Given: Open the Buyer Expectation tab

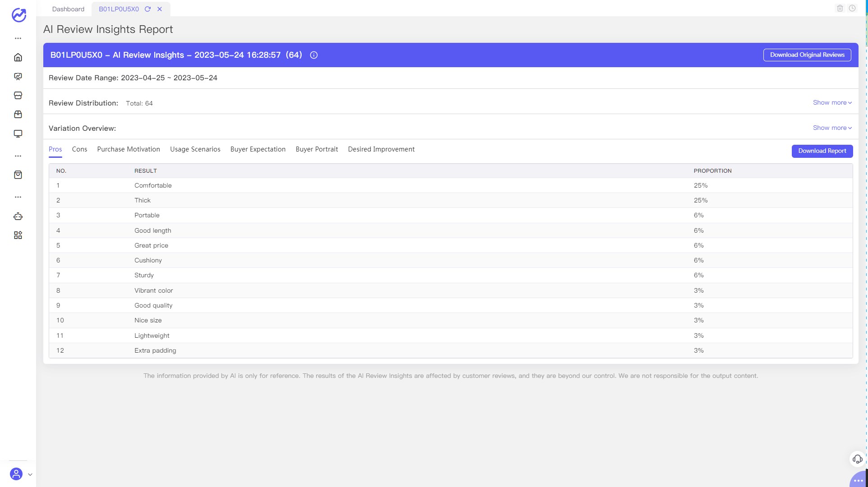Looking at the screenshot, I should click(x=258, y=149).
